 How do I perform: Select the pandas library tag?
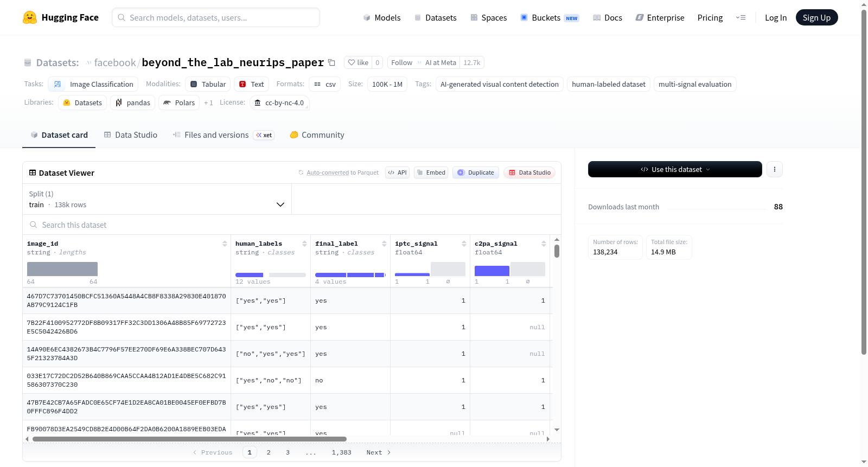pos(133,103)
